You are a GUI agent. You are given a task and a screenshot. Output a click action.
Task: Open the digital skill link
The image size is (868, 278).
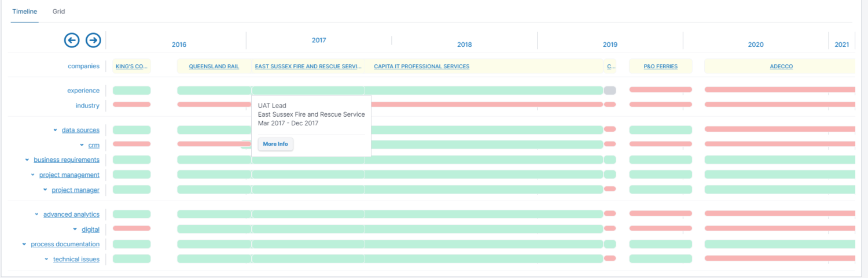click(x=90, y=229)
